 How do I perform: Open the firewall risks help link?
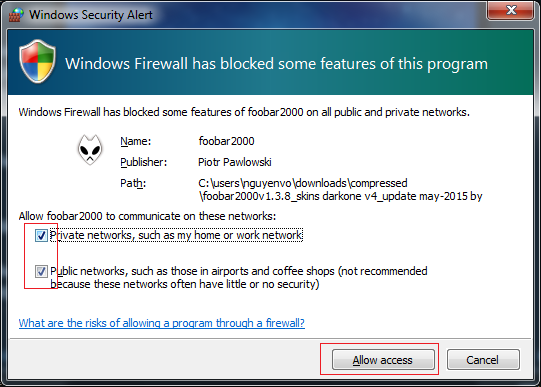pyautogui.click(x=161, y=323)
